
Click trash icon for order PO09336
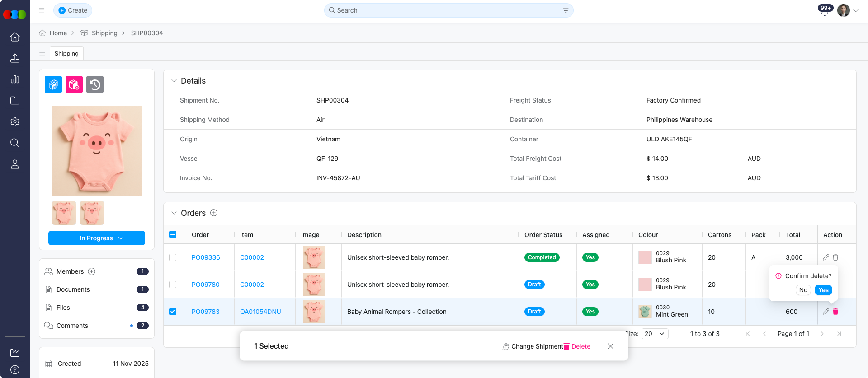[835, 257]
